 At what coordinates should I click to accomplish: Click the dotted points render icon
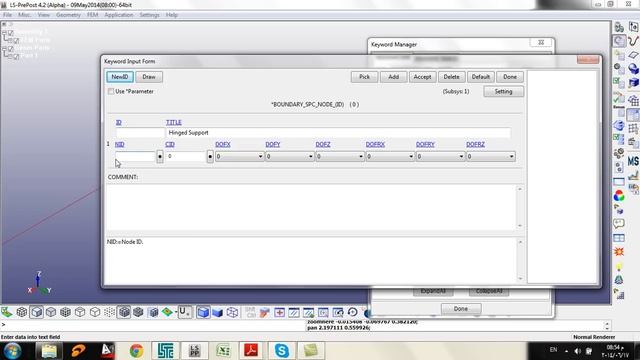pos(109,312)
